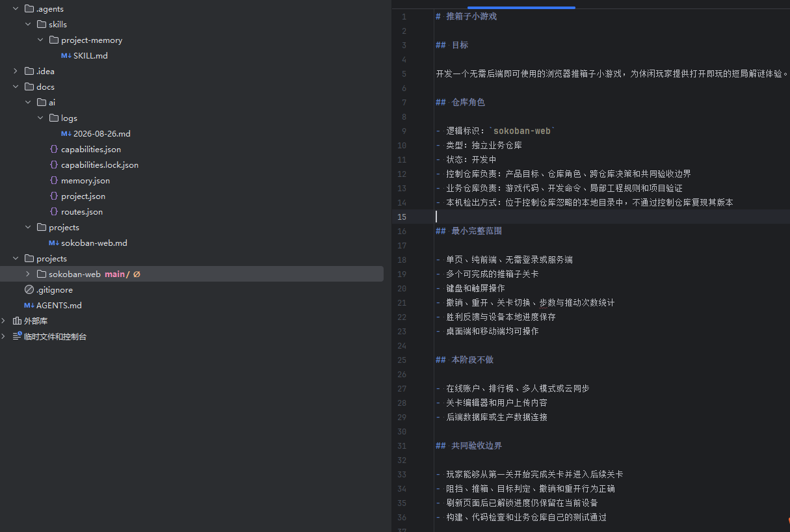Click the docs folder icon

click(x=29, y=86)
